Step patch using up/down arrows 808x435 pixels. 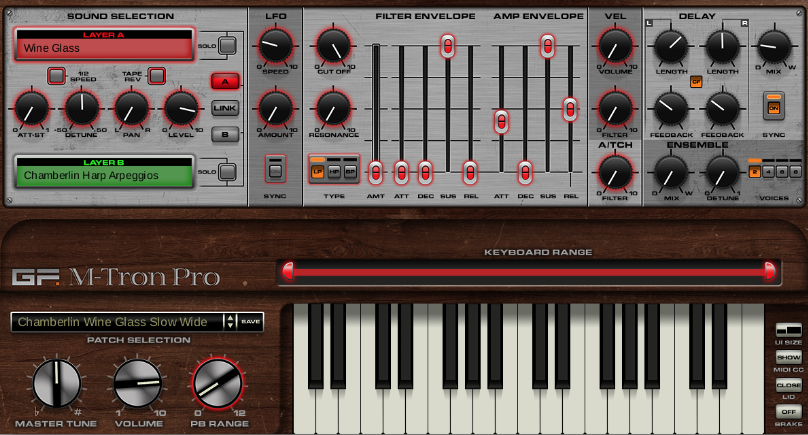[230, 322]
